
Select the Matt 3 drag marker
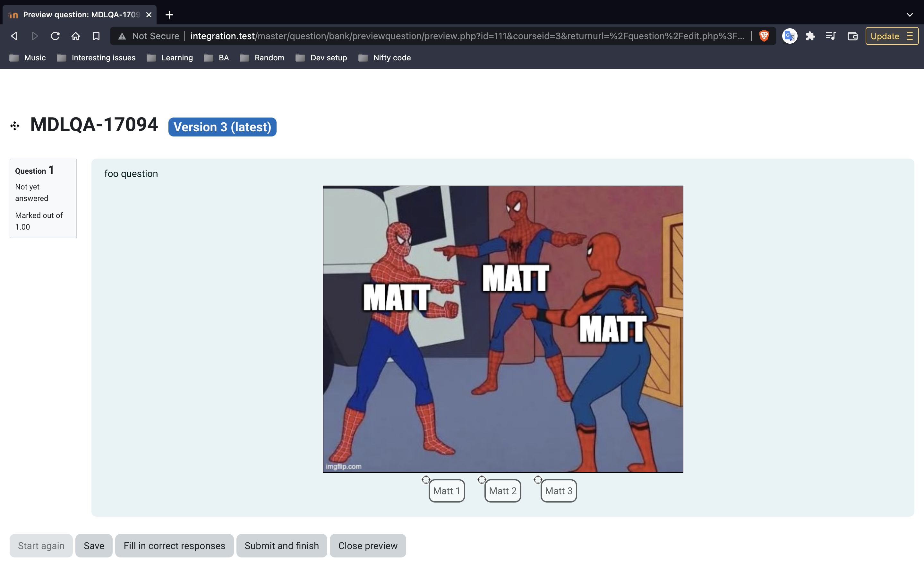(559, 491)
